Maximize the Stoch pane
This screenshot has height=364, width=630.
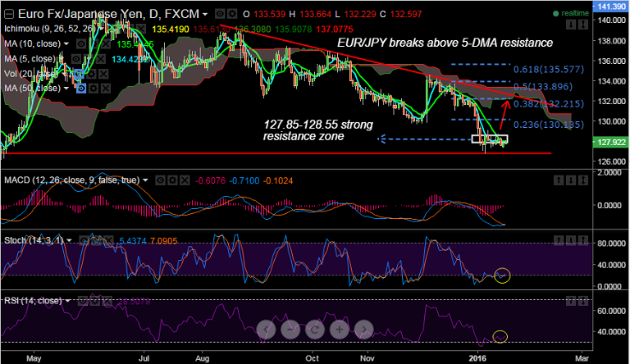583,241
